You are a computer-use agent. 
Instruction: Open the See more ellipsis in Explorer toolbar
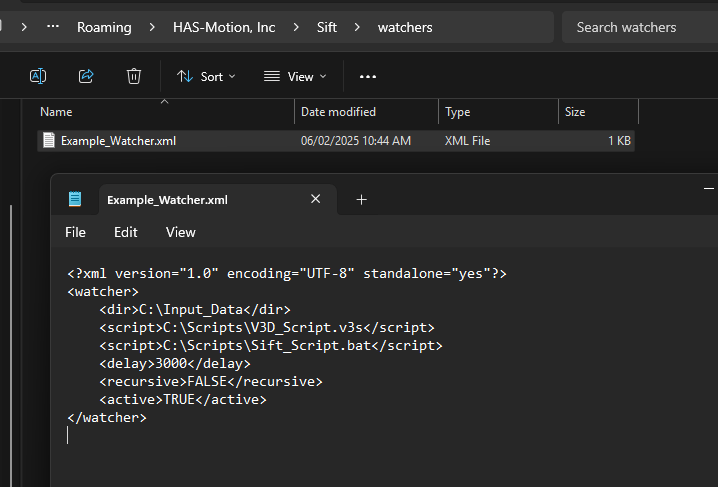368,76
